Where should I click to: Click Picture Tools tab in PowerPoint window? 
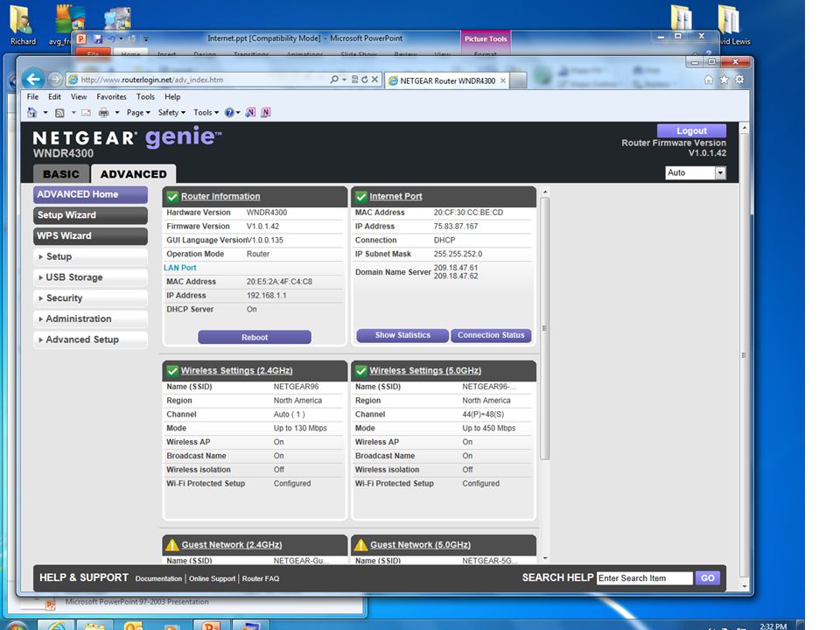(486, 39)
